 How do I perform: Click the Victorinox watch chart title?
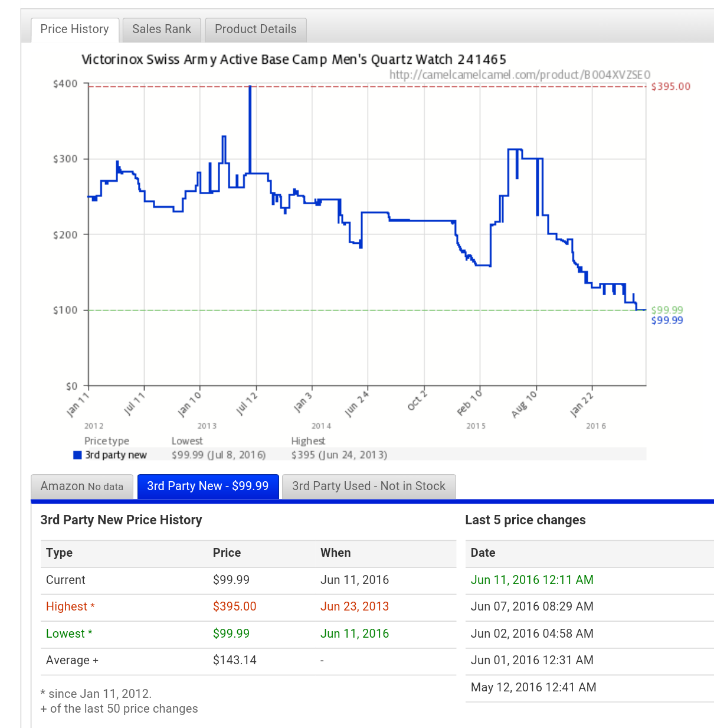click(x=293, y=60)
